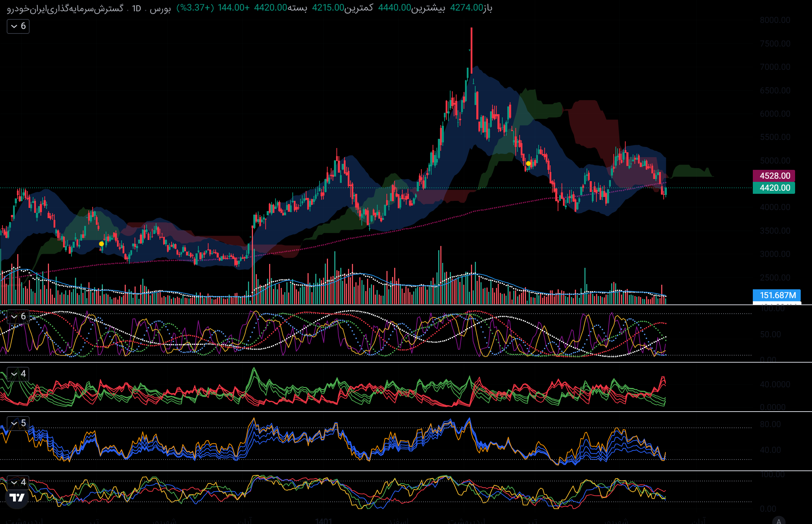Click the open value 4274.00 in the header
Viewport: 812px width, 524px height.
coord(467,8)
